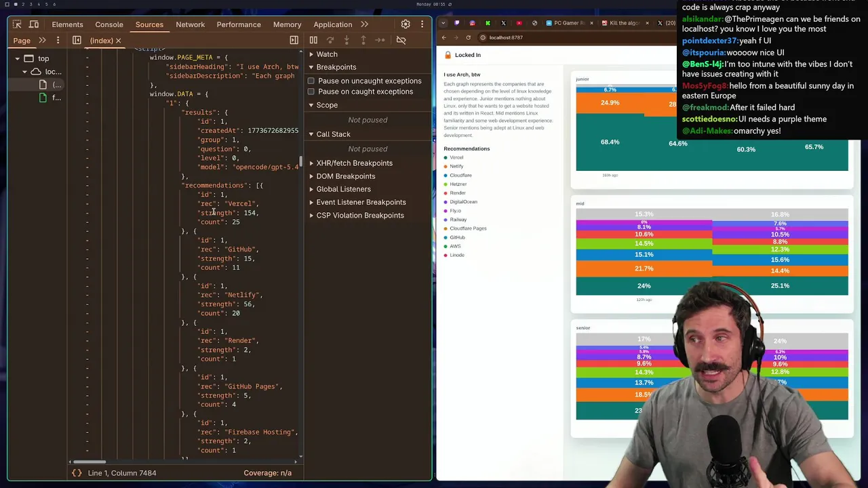The width and height of the screenshot is (868, 488).
Task: Click the debugger Step button
Action: coord(380,40)
